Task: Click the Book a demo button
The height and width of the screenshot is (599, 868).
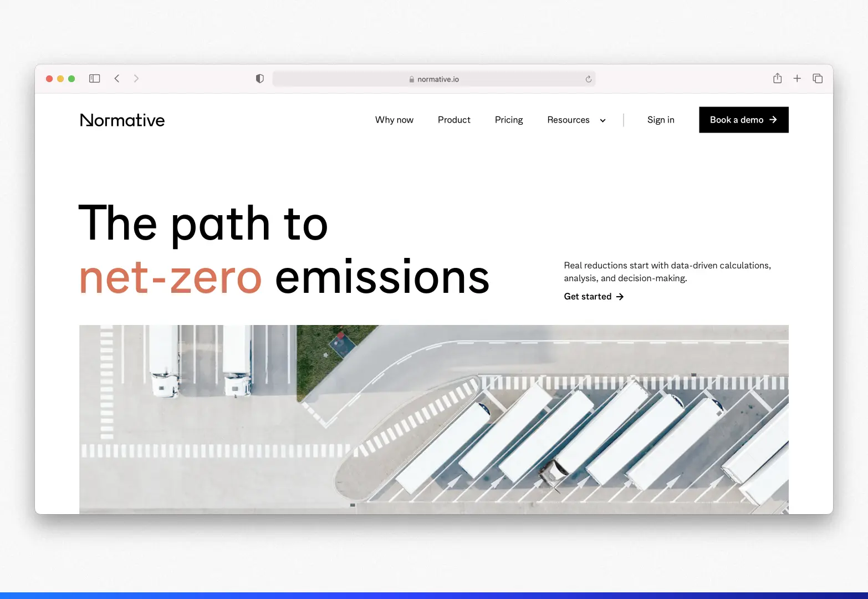Action: tap(743, 120)
